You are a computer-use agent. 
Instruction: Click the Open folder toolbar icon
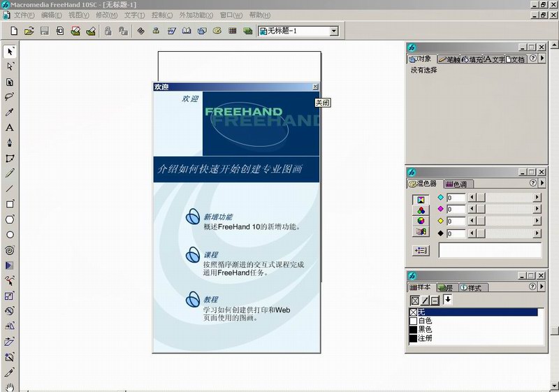click(29, 31)
